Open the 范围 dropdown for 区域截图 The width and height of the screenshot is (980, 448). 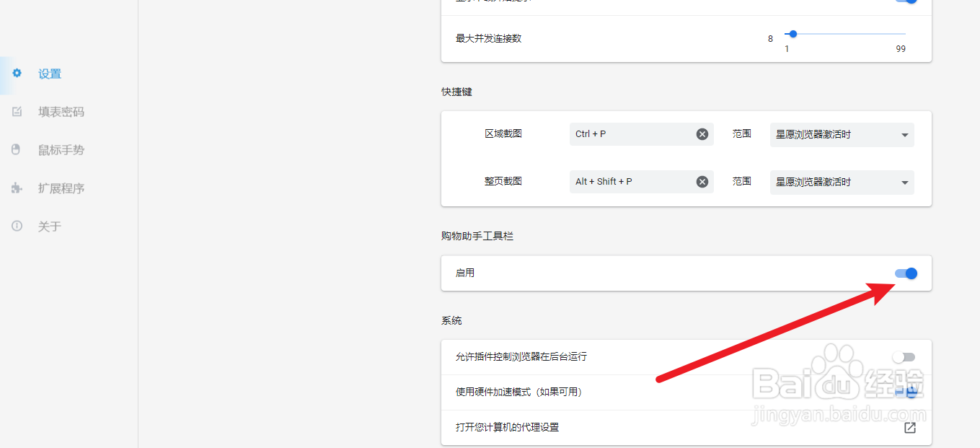[x=842, y=134]
